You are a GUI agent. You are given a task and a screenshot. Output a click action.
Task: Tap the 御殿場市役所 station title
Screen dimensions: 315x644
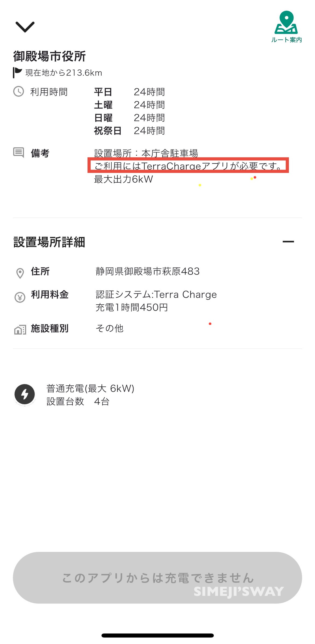tap(49, 56)
